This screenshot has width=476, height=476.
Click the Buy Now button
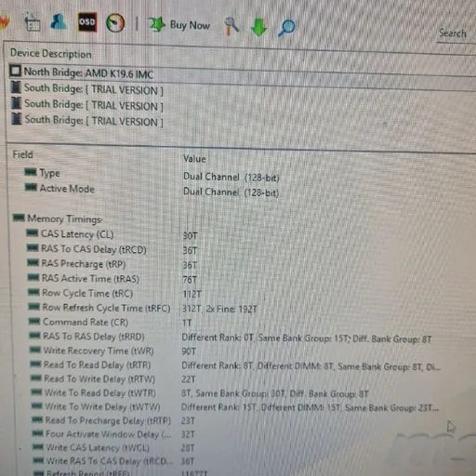(179, 25)
